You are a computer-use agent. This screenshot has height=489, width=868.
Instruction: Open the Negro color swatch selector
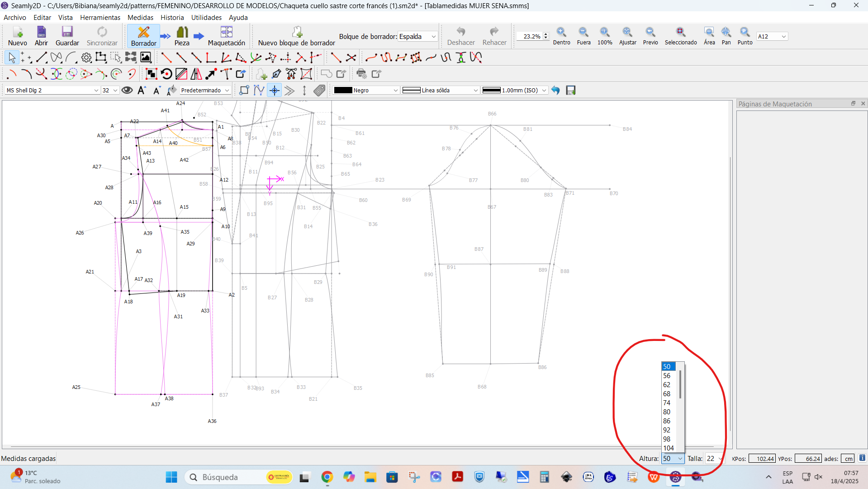point(365,90)
